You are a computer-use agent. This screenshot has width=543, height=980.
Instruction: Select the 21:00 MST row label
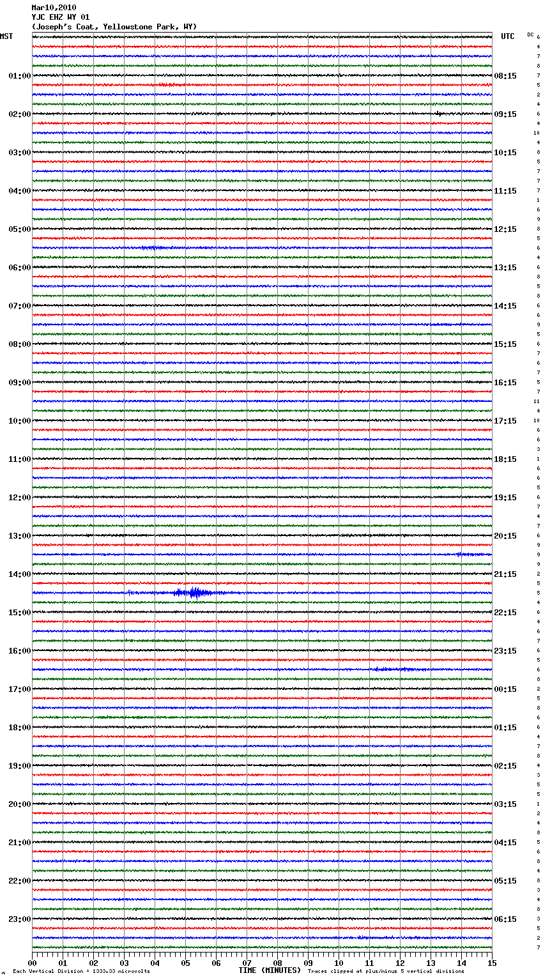(x=20, y=843)
